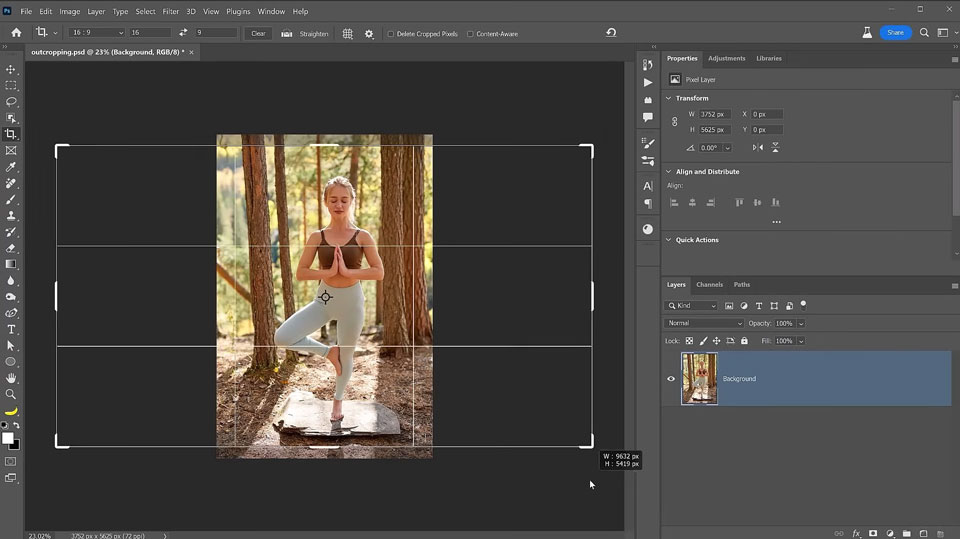This screenshot has height=539, width=960.
Task: Select the Hand tool
Action: [11, 378]
